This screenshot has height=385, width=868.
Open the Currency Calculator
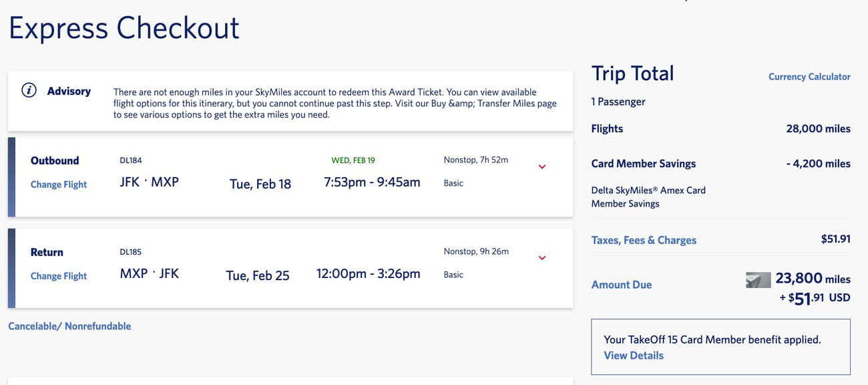[x=809, y=76]
